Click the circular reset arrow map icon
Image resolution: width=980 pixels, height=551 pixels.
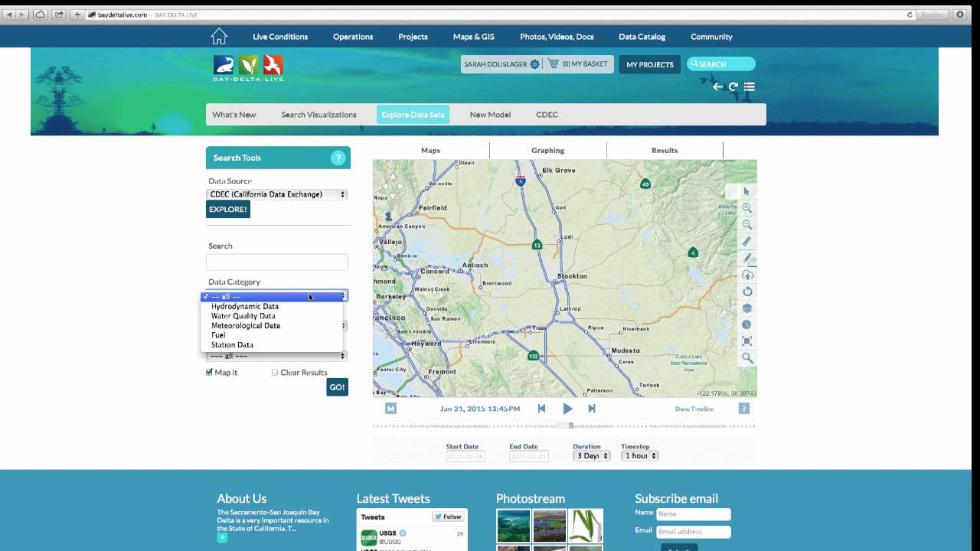[747, 292]
